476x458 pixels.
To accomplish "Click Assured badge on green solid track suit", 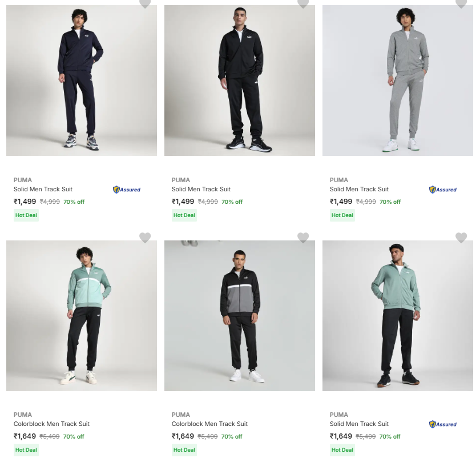I will pyautogui.click(x=443, y=424).
